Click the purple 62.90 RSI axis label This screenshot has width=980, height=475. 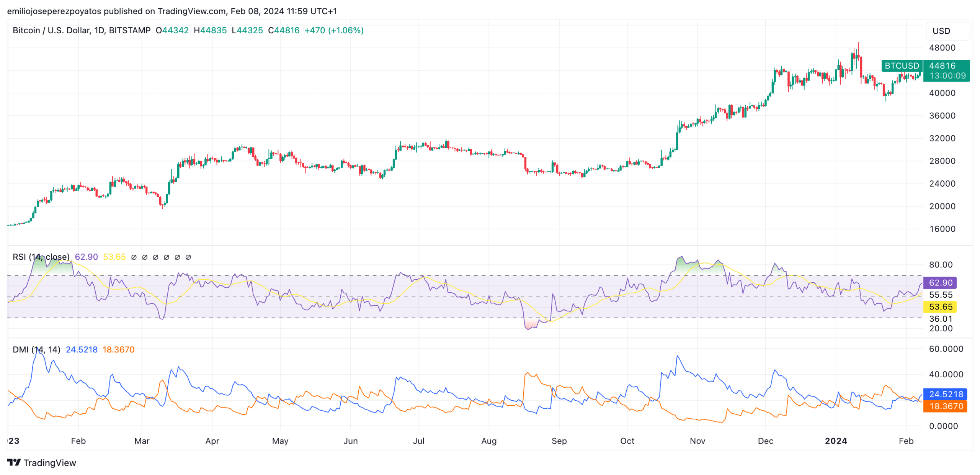pos(940,283)
